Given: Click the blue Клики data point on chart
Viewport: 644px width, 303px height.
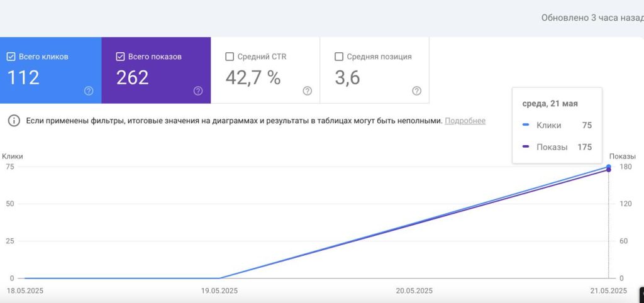Looking at the screenshot, I should point(609,167).
